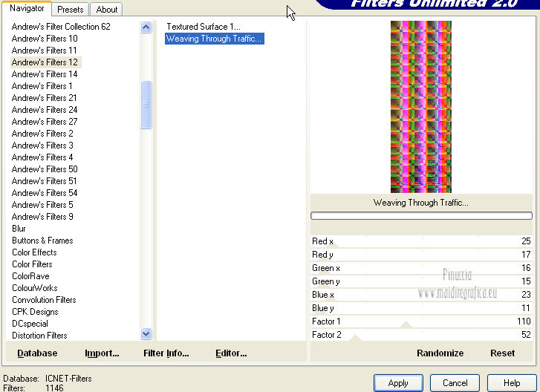Open Filter Info

[x=166, y=353]
